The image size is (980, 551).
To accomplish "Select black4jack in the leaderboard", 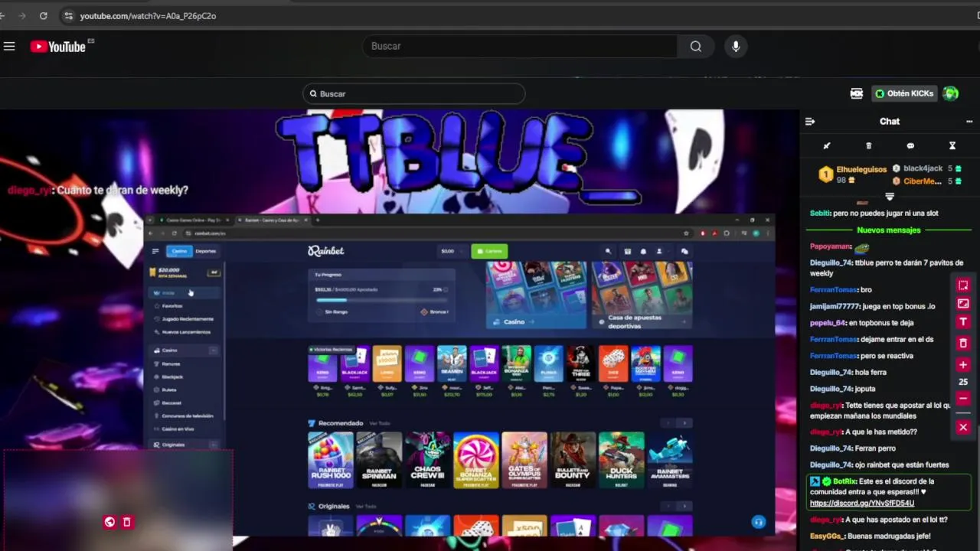I will 923,168.
